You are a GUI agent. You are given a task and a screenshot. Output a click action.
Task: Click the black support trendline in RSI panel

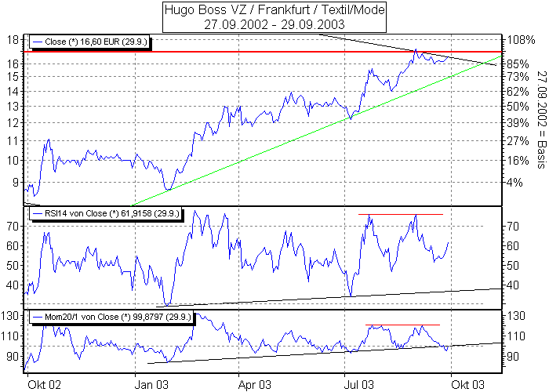(x=329, y=297)
